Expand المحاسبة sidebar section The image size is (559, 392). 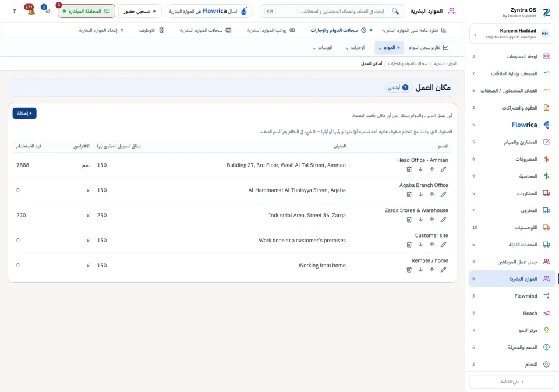point(512,176)
